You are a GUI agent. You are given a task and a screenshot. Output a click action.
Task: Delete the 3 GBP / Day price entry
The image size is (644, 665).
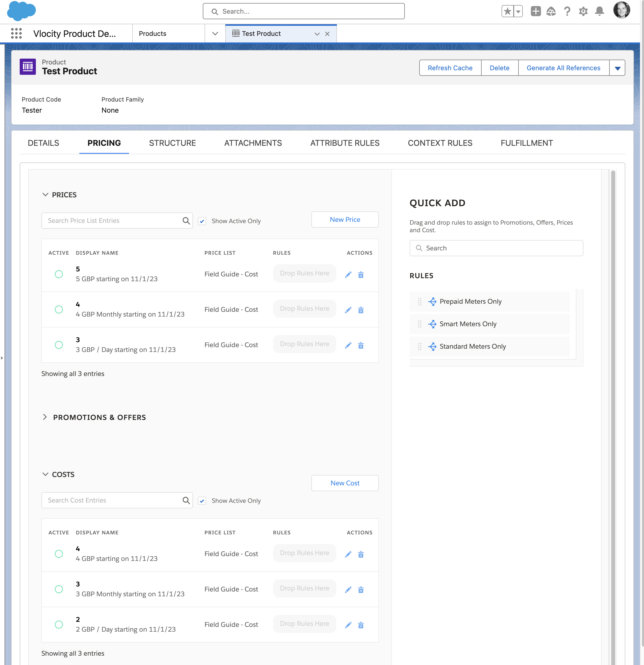361,345
